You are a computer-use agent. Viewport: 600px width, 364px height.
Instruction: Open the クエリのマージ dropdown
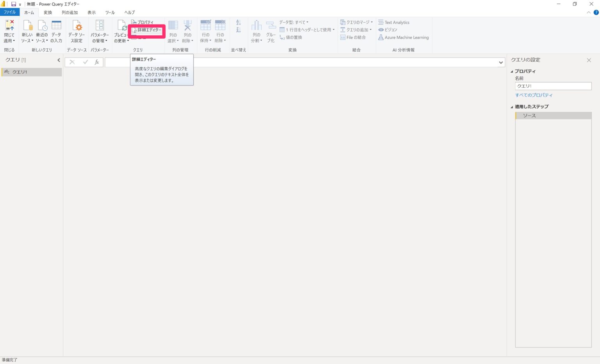356,22
